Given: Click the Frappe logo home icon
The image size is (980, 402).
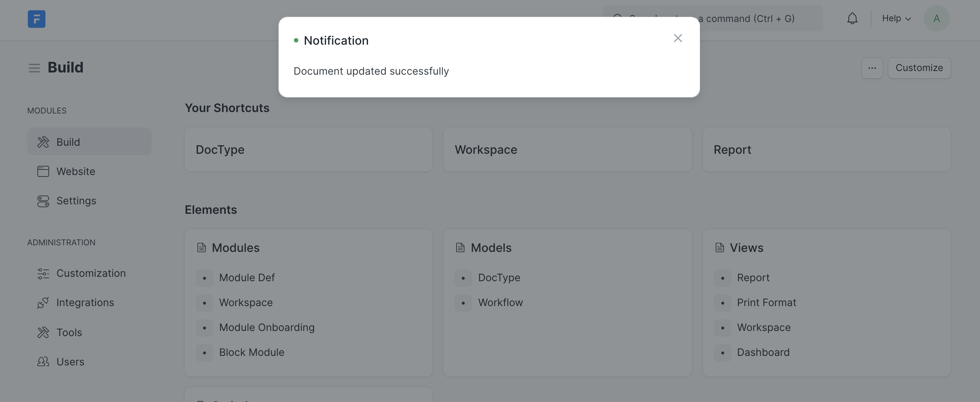Looking at the screenshot, I should [37, 19].
